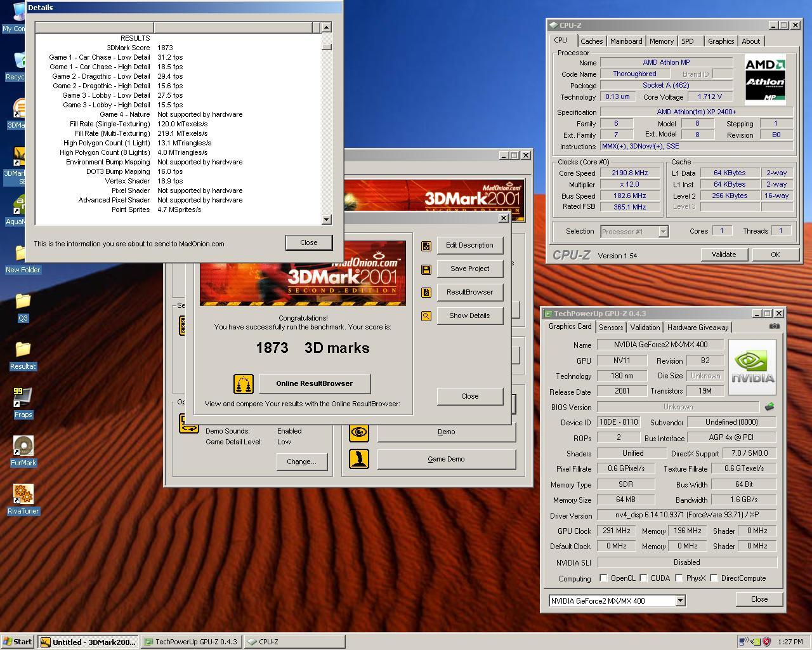
Task: Open the Hardware Giveaway tab
Action: (x=698, y=328)
